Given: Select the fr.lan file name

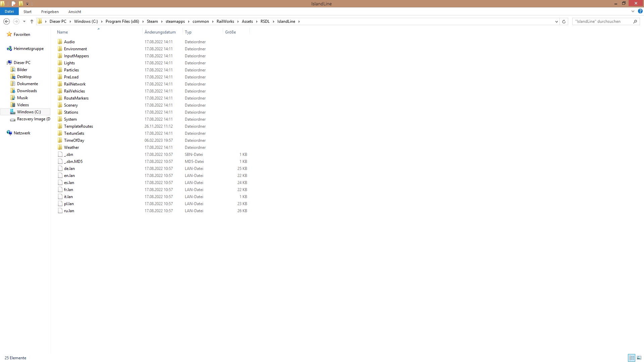Looking at the screenshot, I should coord(68,189).
